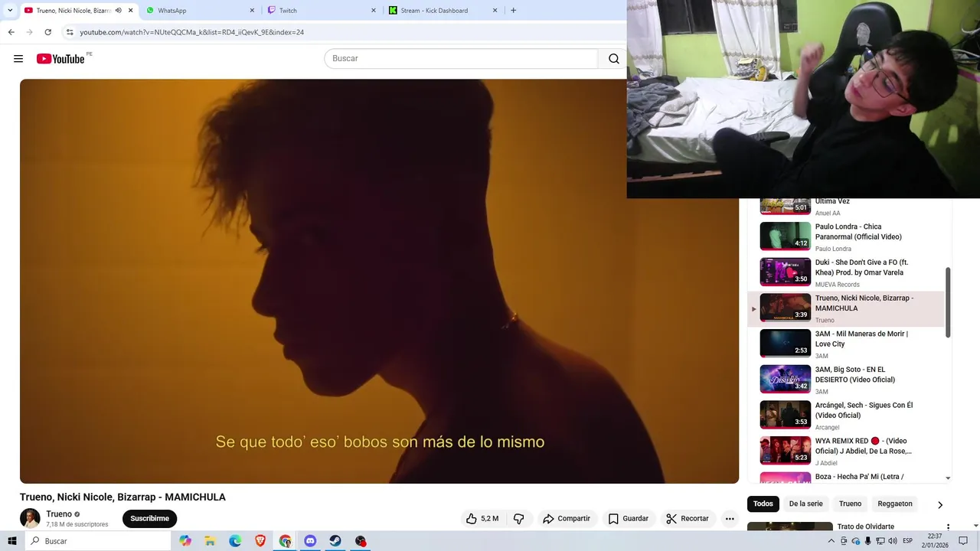Focus the YouTube Buscar search field
The height and width of the screenshot is (551, 980).
[x=461, y=59]
